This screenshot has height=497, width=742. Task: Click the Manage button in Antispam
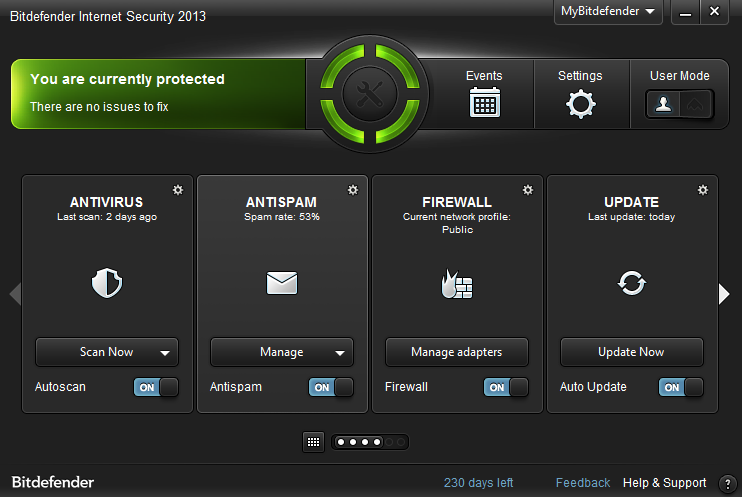282,352
